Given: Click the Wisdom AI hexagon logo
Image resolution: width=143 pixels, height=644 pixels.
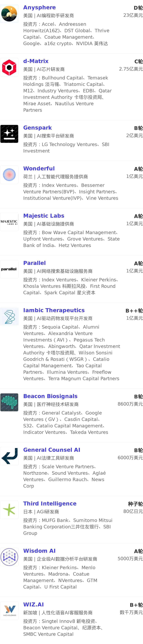Looking at the screenshot, I should tap(9, 557).
